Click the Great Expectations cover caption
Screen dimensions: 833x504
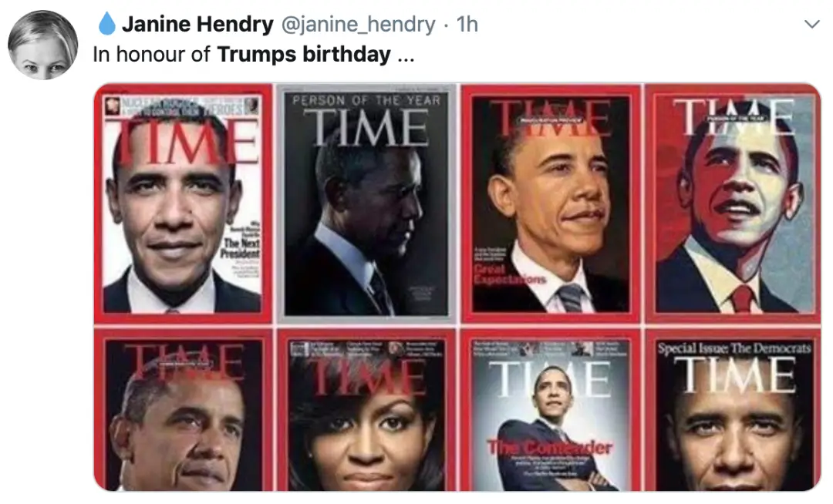[x=510, y=274]
